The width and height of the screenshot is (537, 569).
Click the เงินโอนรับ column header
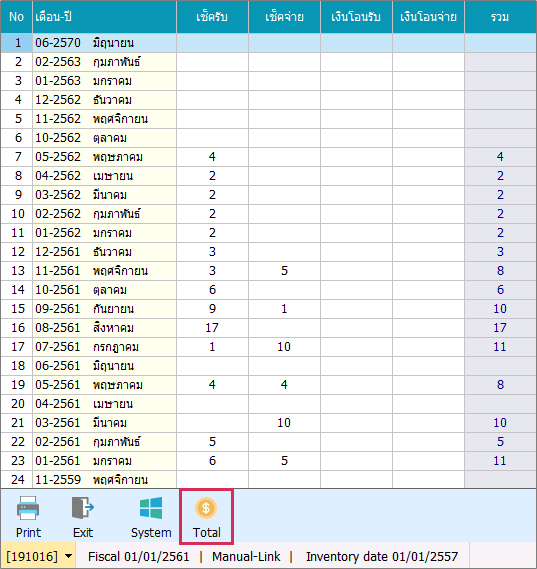pyautogui.click(x=356, y=17)
